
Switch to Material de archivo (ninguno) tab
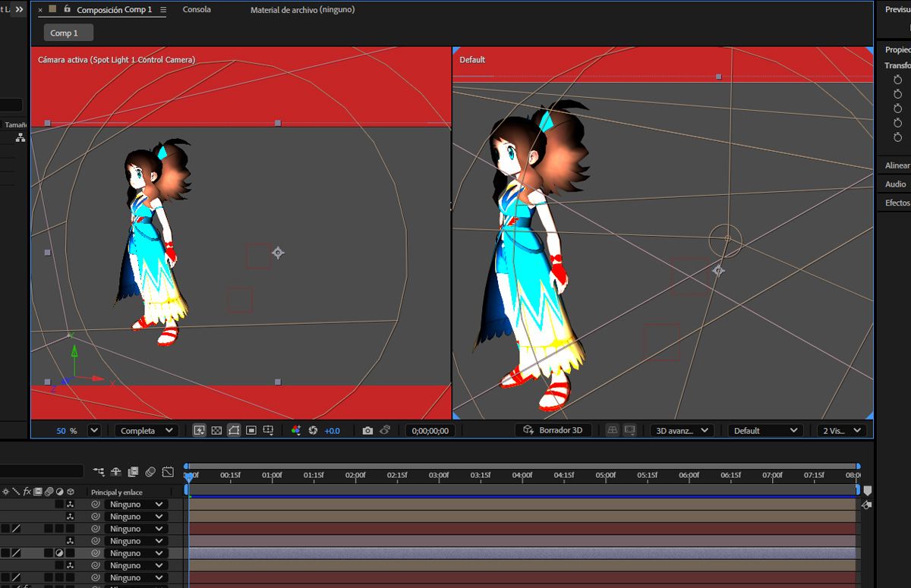point(302,10)
